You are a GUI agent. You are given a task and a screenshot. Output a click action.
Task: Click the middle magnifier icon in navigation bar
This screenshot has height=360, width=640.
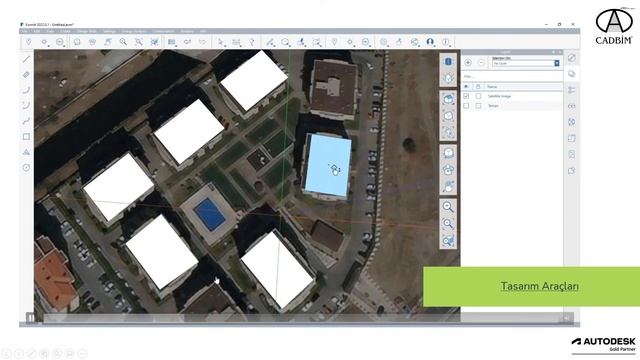pos(448,224)
